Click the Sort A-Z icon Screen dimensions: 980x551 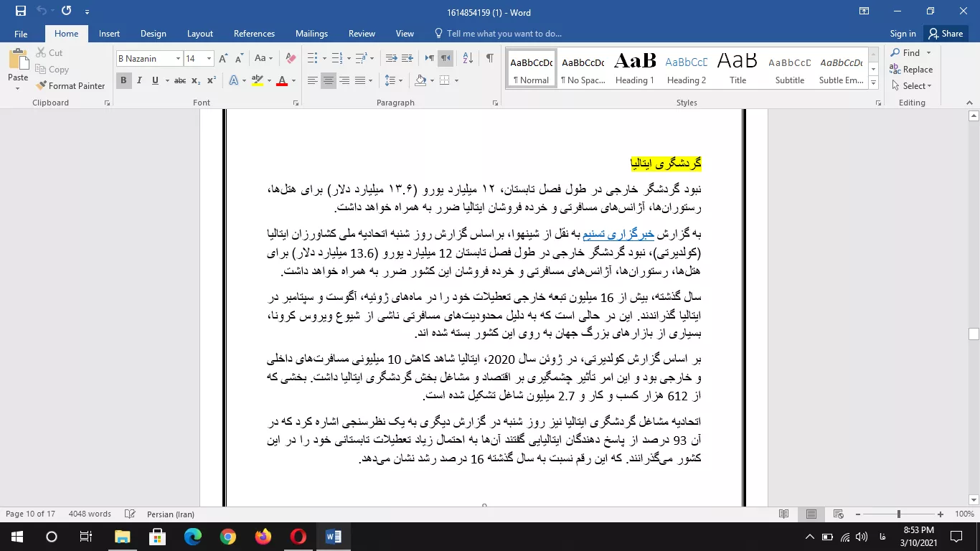pyautogui.click(x=467, y=59)
